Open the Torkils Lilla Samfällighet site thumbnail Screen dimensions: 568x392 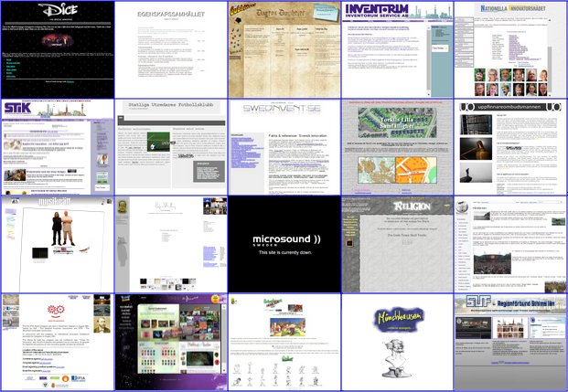coord(397,147)
